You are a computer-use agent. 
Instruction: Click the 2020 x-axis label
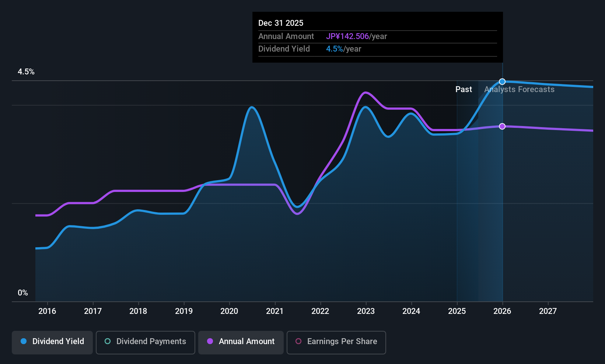[229, 311]
